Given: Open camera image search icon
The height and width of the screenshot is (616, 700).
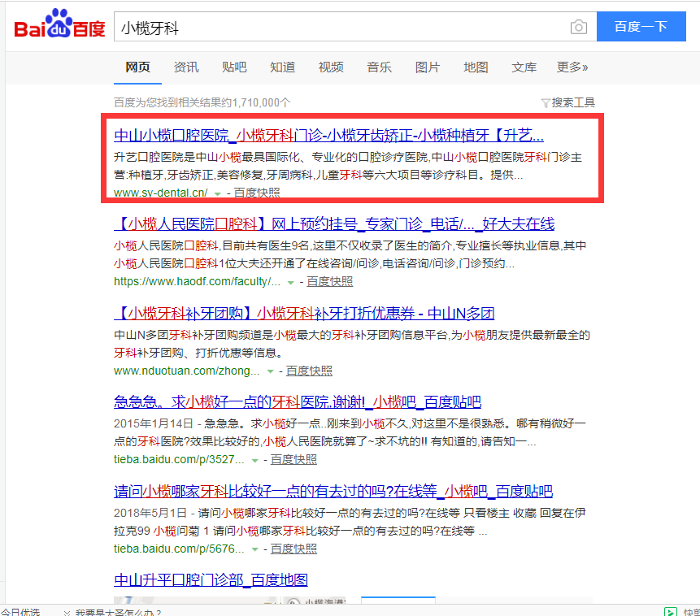Looking at the screenshot, I should coord(579,28).
